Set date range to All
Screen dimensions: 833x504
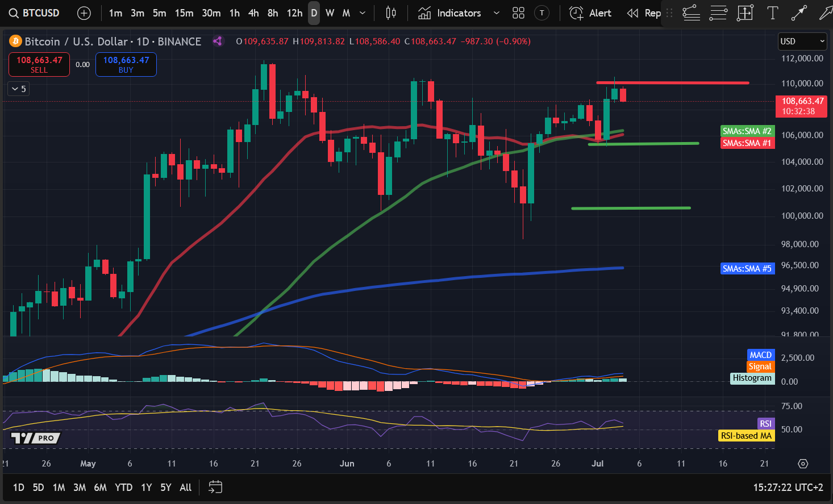[x=186, y=488]
